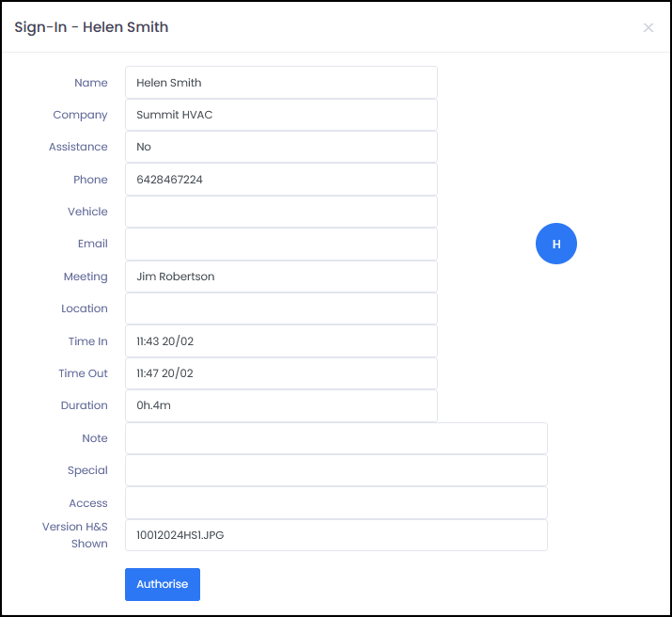Click the empty Vehicle input field
The image size is (672, 617).
(281, 212)
